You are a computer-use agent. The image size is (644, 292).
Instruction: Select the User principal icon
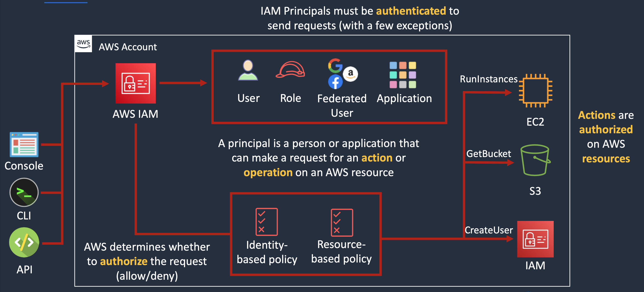[248, 70]
